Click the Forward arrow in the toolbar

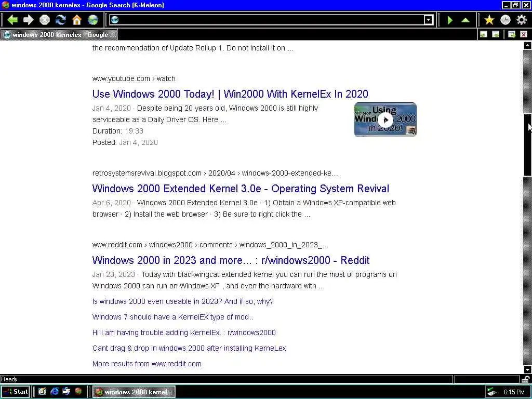point(29,20)
